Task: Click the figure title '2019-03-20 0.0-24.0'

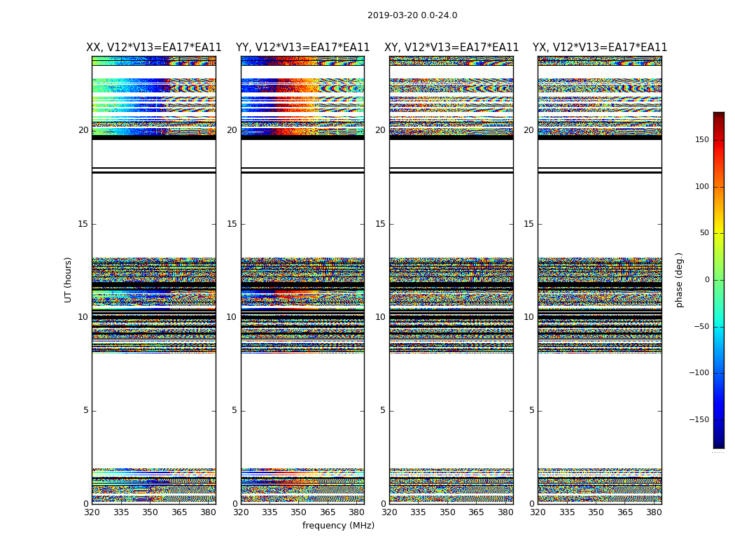Action: pos(412,15)
